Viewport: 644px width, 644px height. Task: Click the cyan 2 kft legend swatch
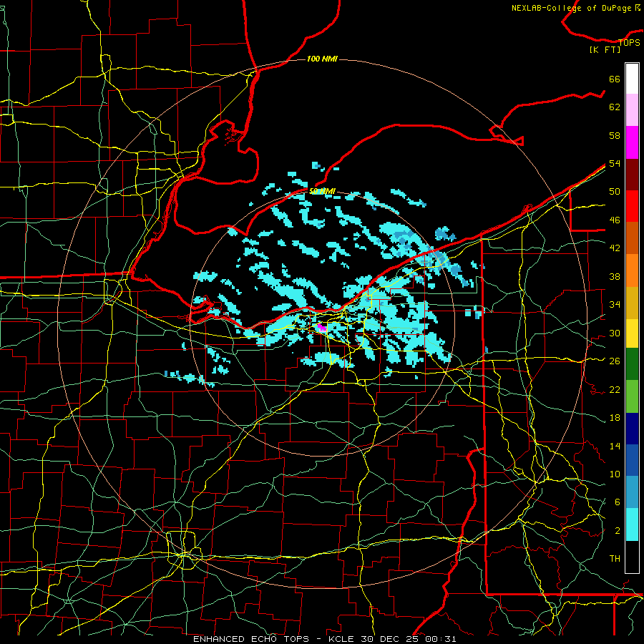[632, 525]
